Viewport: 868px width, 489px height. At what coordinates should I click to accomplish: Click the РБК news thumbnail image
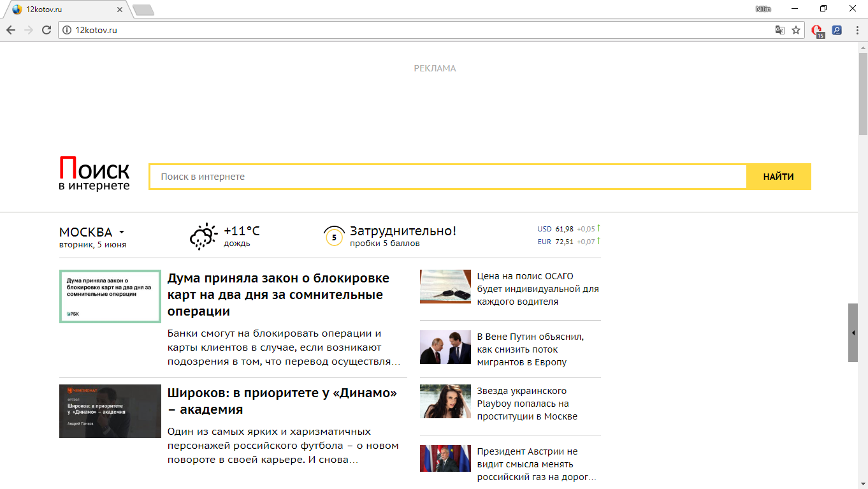[x=110, y=296]
